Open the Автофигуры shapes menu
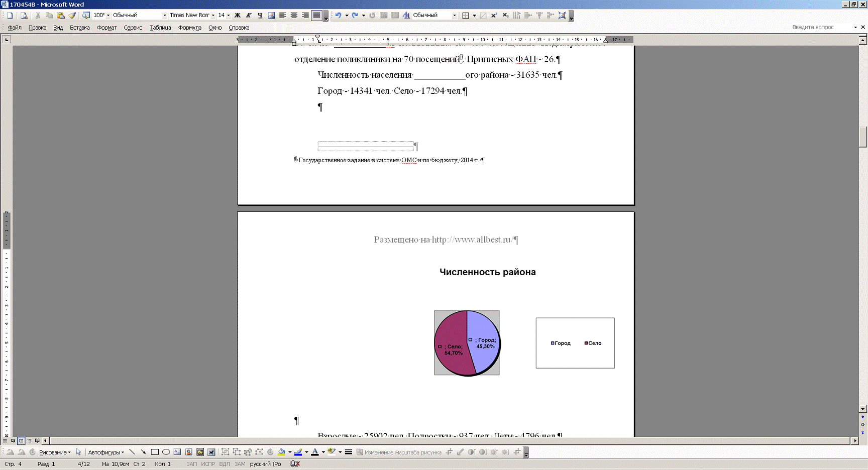The image size is (868, 470). (x=106, y=452)
